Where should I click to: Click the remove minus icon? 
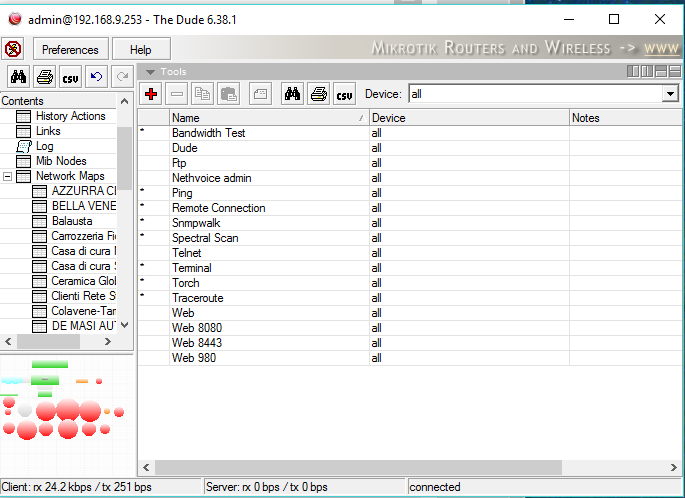click(x=176, y=93)
